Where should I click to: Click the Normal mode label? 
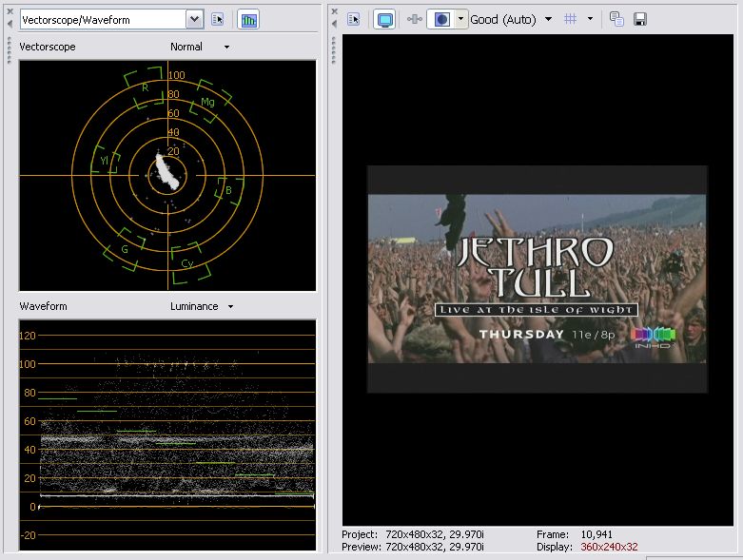pos(186,47)
